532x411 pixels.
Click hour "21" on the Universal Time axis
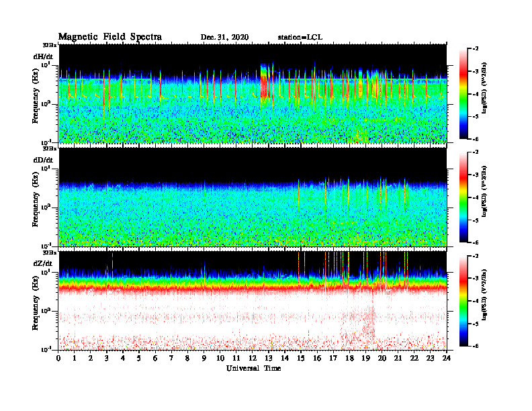tap(398, 358)
